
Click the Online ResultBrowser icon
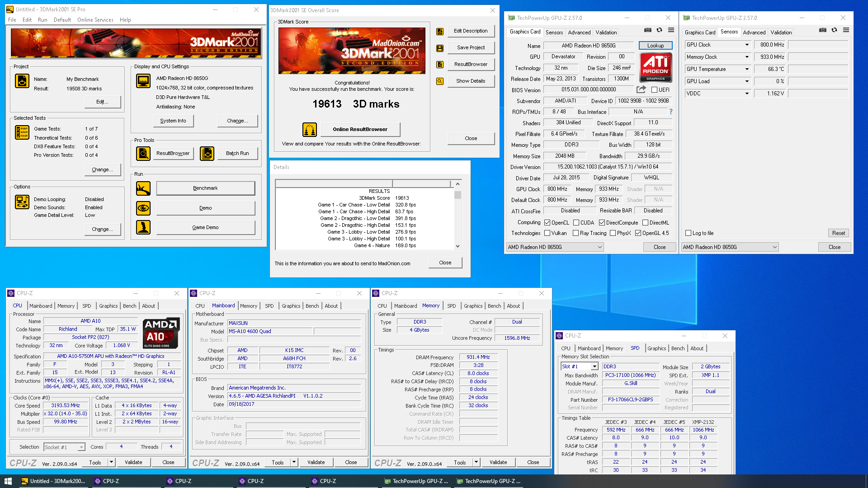[x=310, y=130]
